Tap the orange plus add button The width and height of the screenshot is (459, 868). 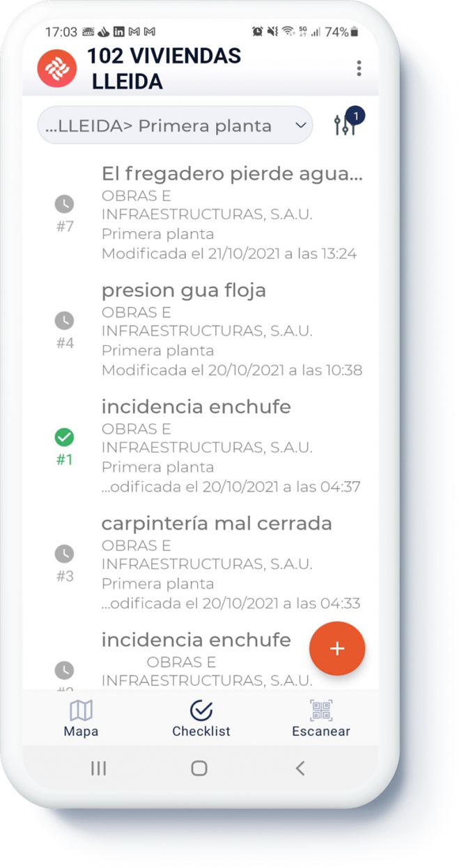[x=337, y=649]
